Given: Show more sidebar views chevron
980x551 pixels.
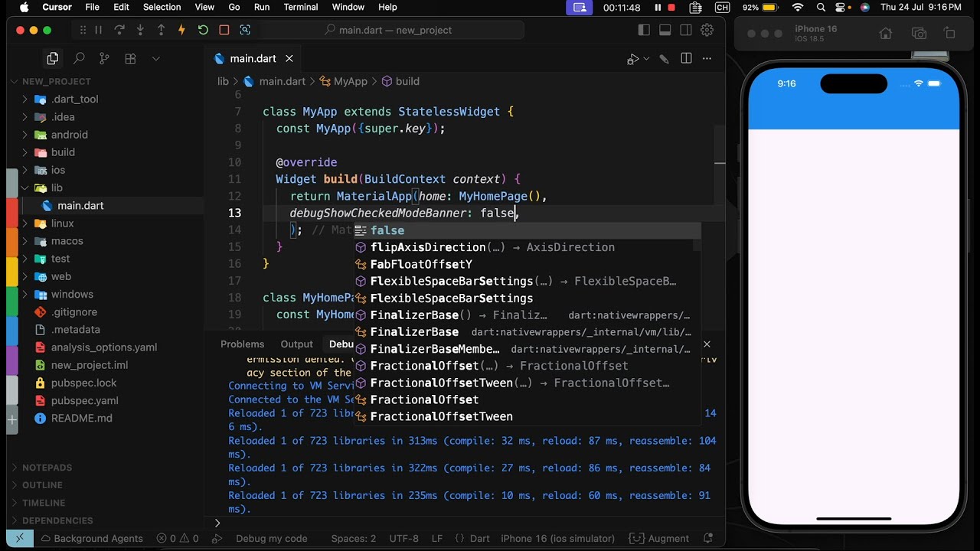Looking at the screenshot, I should (156, 58).
